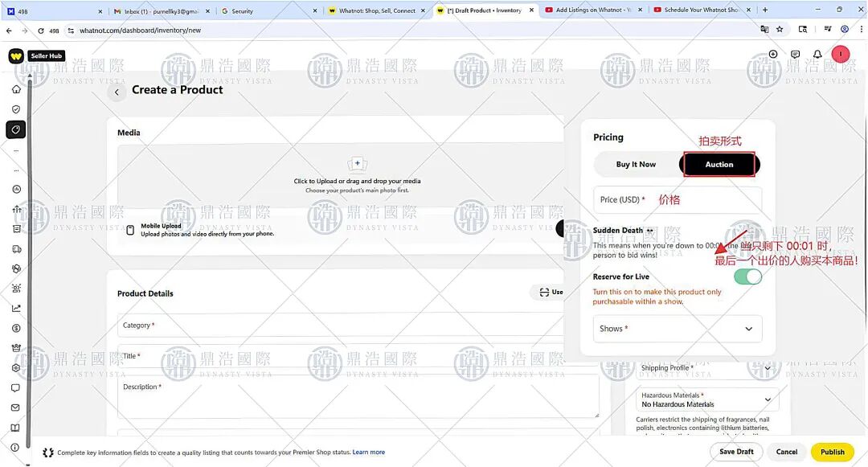Click the browser address bar URL
This screenshot has width=868, height=467.
pos(140,31)
